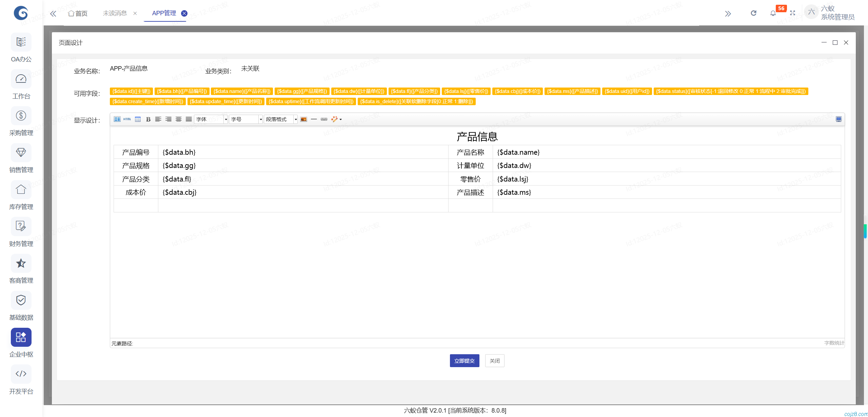The width and height of the screenshot is (868, 417).
Task: Toggle the editor fullscreen icon
Action: click(838, 119)
